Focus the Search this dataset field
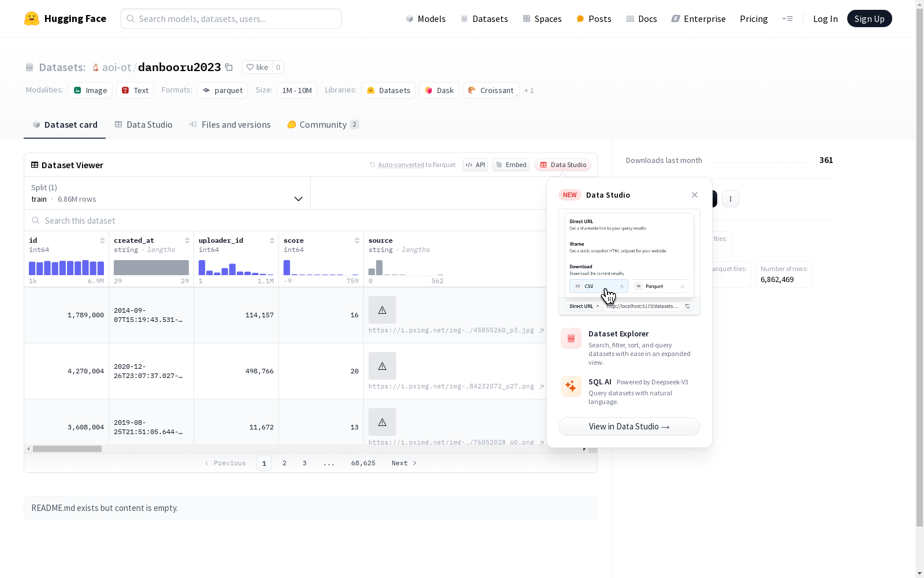Viewport: 924px width, 578px height. tap(286, 221)
